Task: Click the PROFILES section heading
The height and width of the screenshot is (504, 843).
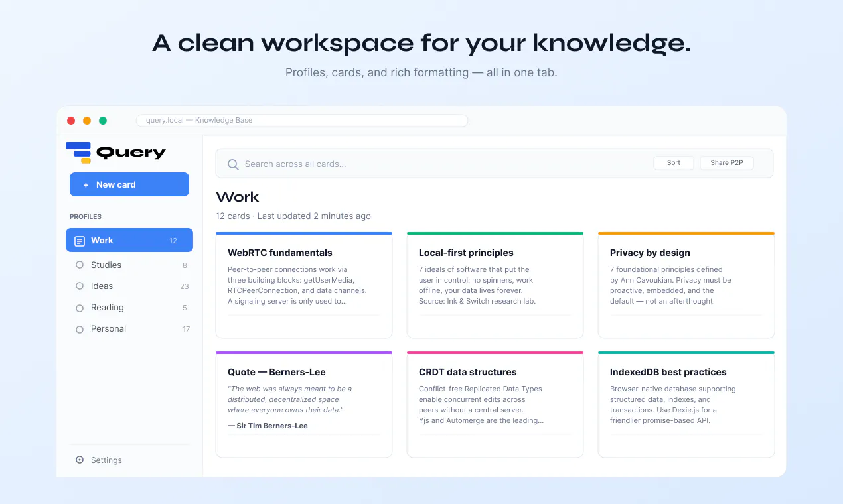Action: coord(86,217)
